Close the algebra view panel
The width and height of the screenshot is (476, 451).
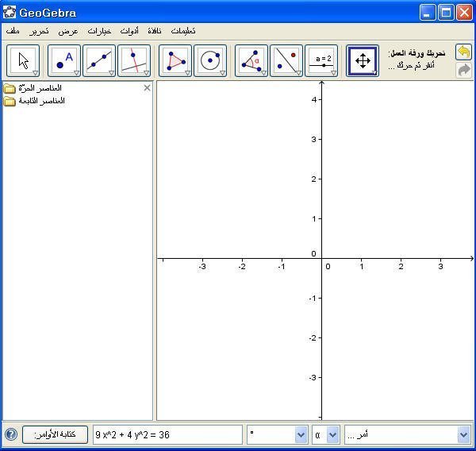pos(147,88)
